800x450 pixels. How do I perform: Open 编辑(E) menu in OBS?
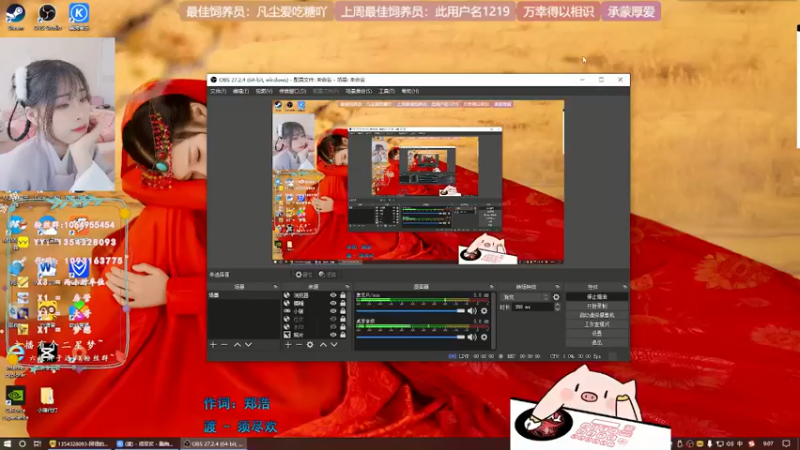(241, 91)
